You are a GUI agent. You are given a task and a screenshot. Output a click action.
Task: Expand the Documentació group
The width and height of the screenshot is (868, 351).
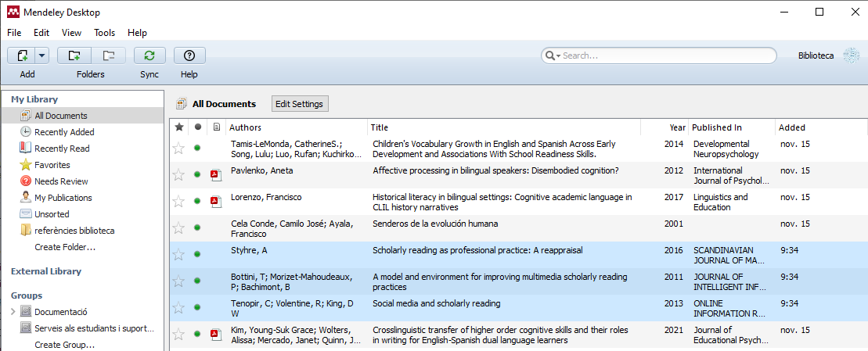pos(13,312)
